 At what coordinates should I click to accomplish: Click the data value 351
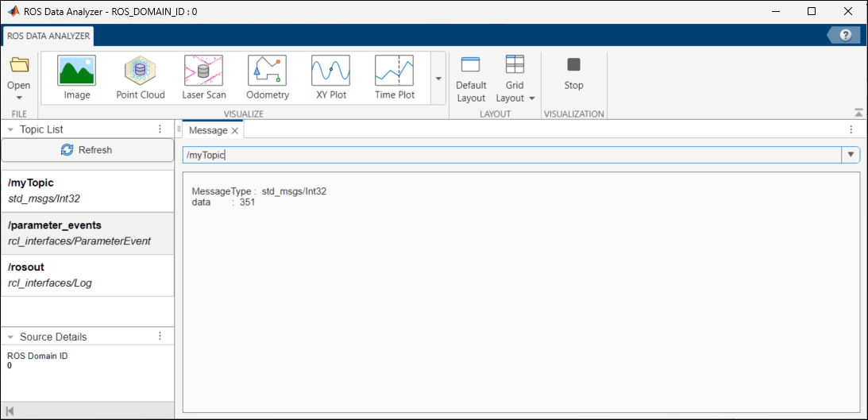coord(247,202)
